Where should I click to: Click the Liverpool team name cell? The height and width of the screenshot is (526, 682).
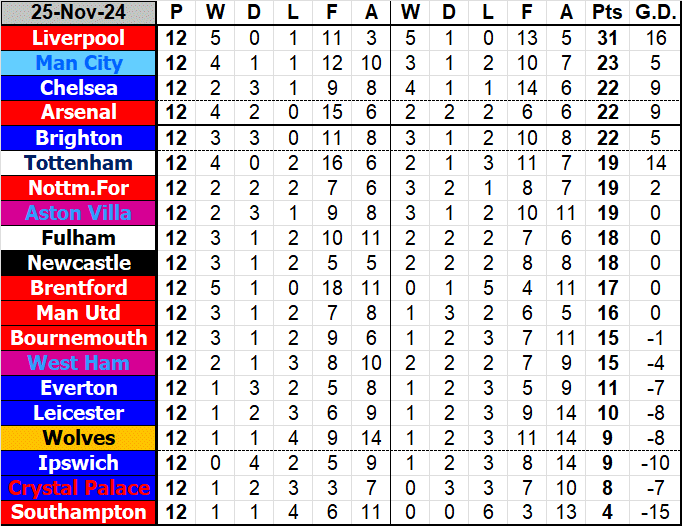coord(79,39)
